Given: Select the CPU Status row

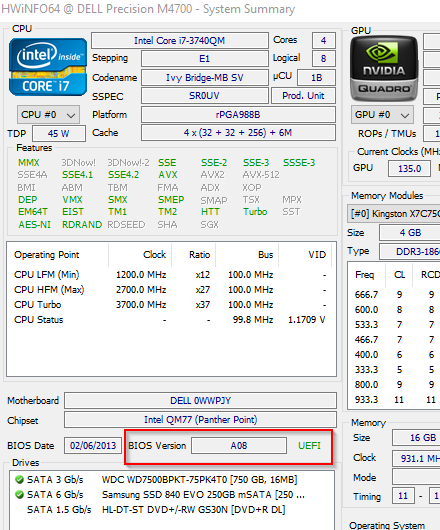Looking at the screenshot, I should (x=171, y=320).
